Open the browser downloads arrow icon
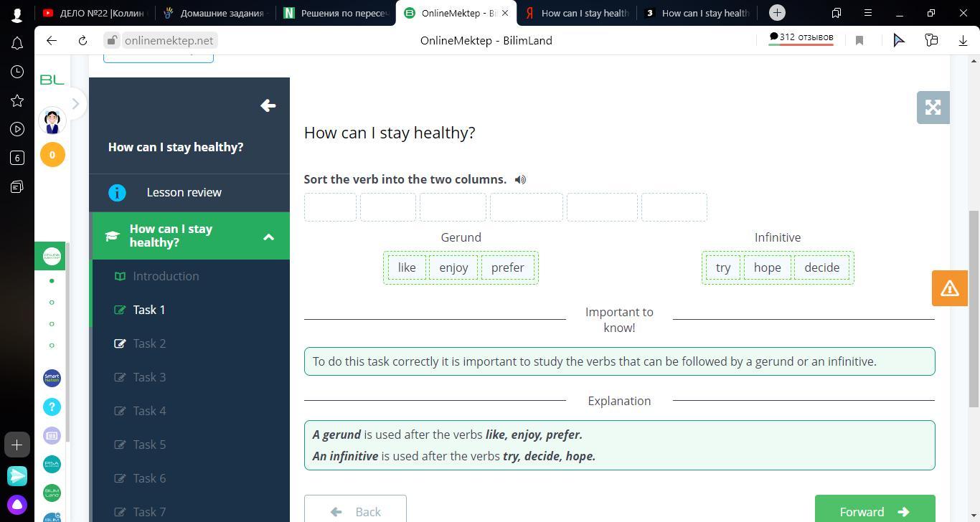Screen dimensions: 980x522 pos(963,41)
